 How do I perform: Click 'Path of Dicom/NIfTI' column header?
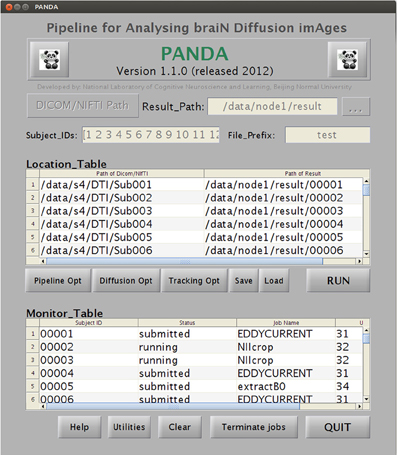(x=122, y=173)
